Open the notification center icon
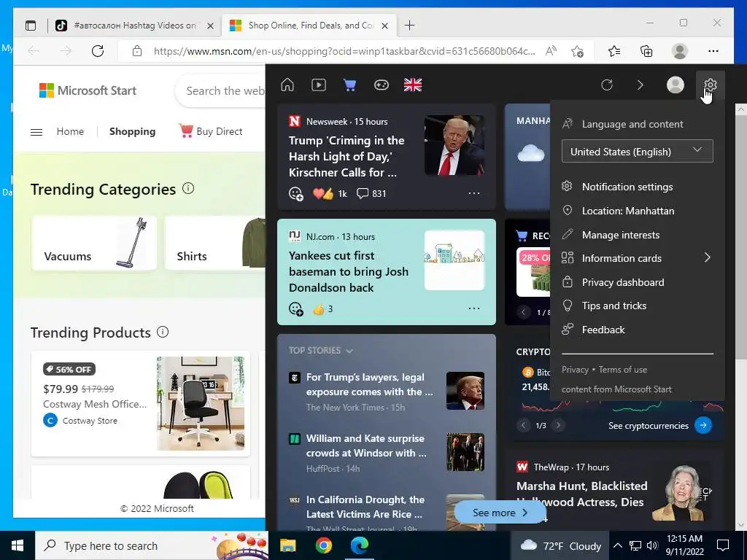The height and width of the screenshot is (560, 747). point(723,545)
